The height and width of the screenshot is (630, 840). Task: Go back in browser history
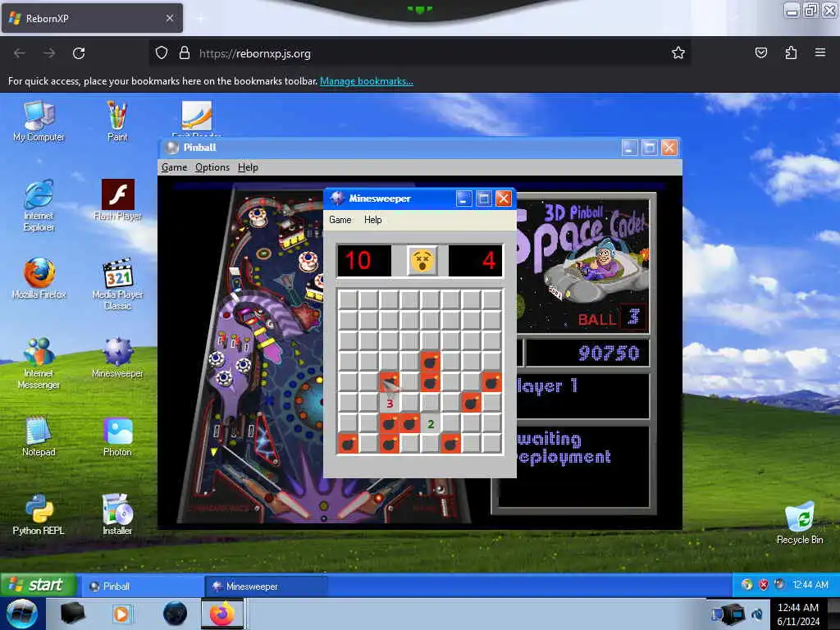pos(20,53)
